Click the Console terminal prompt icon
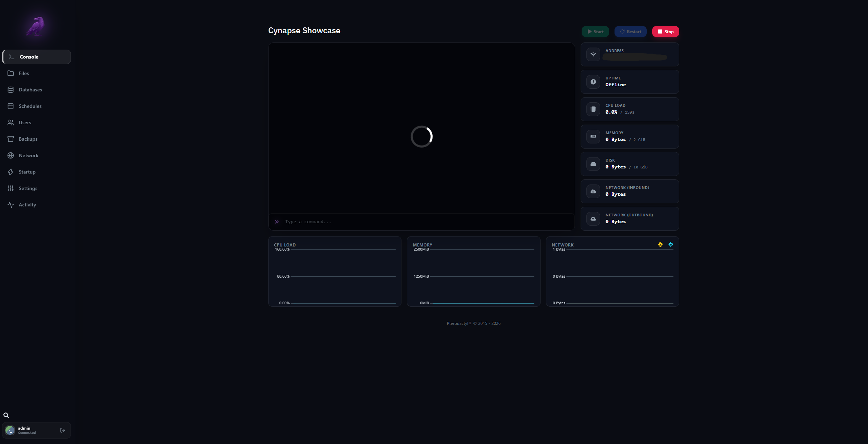The image size is (868, 444). point(12,57)
